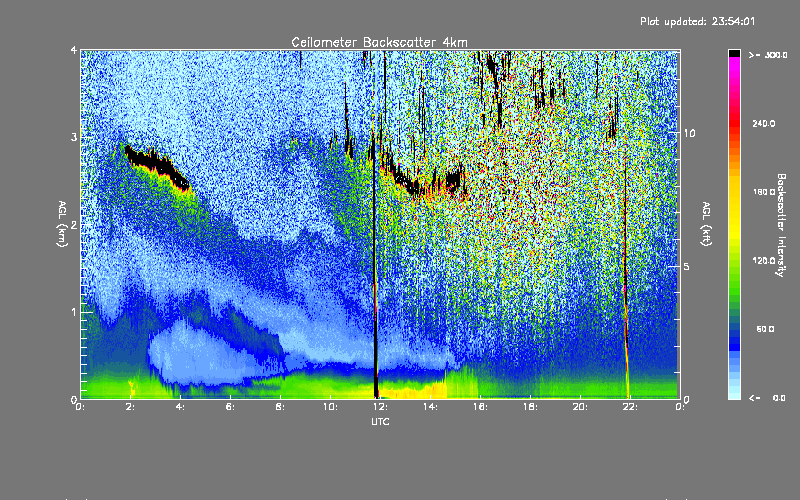
Task: Select the "8:" UTC time tick
Action: (x=281, y=407)
